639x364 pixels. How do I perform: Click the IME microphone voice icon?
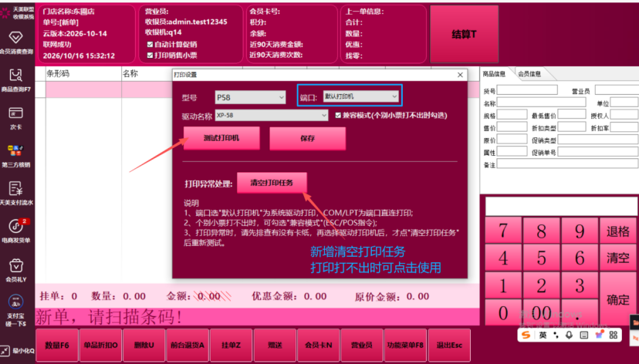(570, 335)
